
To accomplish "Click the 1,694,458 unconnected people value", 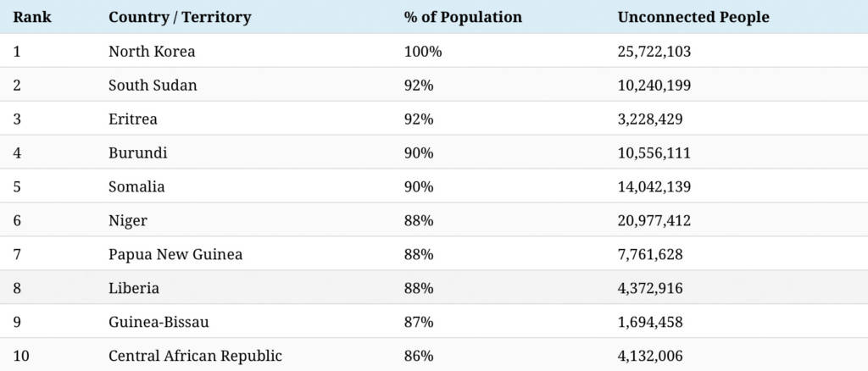I will point(650,322).
